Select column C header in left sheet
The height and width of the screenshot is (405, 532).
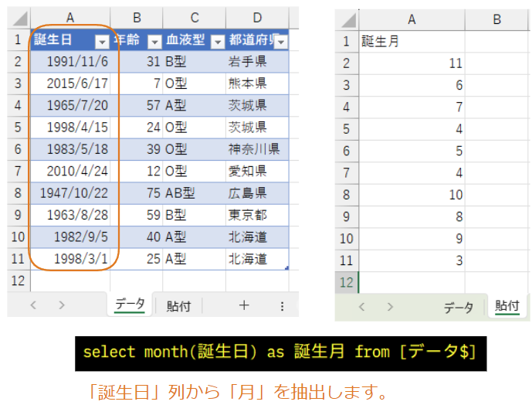tap(195, 18)
